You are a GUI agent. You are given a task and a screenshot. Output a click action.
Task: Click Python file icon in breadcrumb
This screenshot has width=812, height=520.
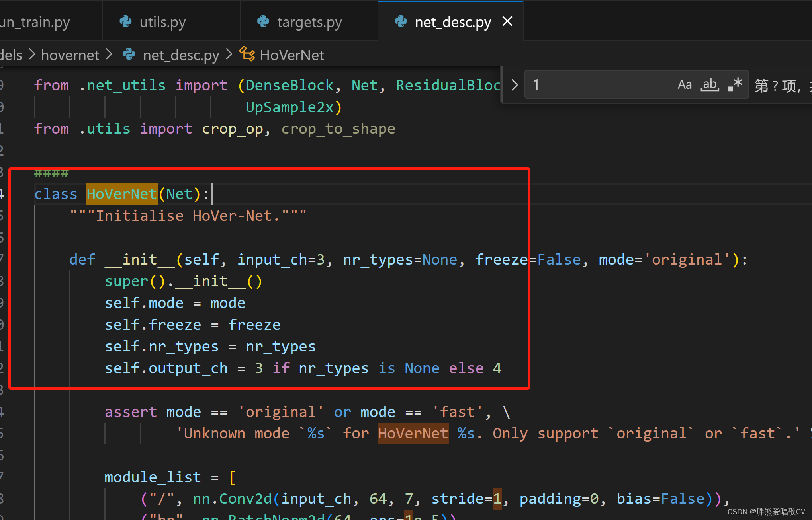pos(129,55)
